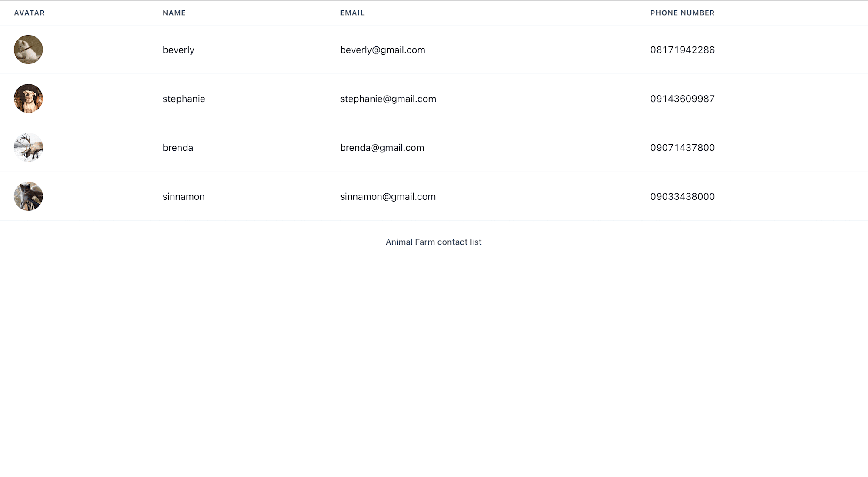Click the PHONE NUMBER column header
Screen dimensions: 868x477
point(682,13)
